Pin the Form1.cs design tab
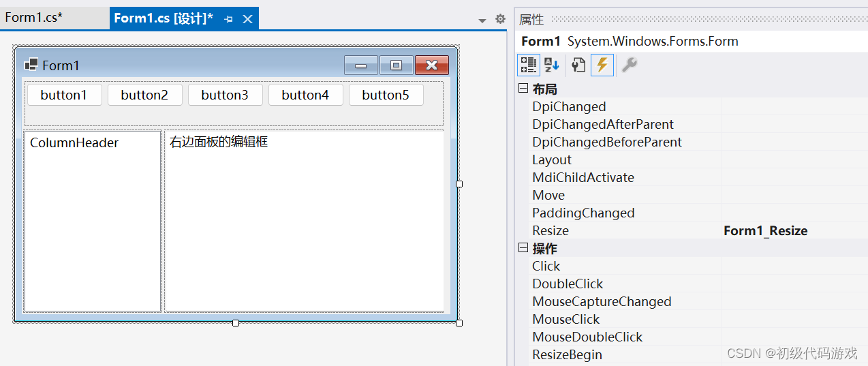868x366 pixels. (229, 19)
